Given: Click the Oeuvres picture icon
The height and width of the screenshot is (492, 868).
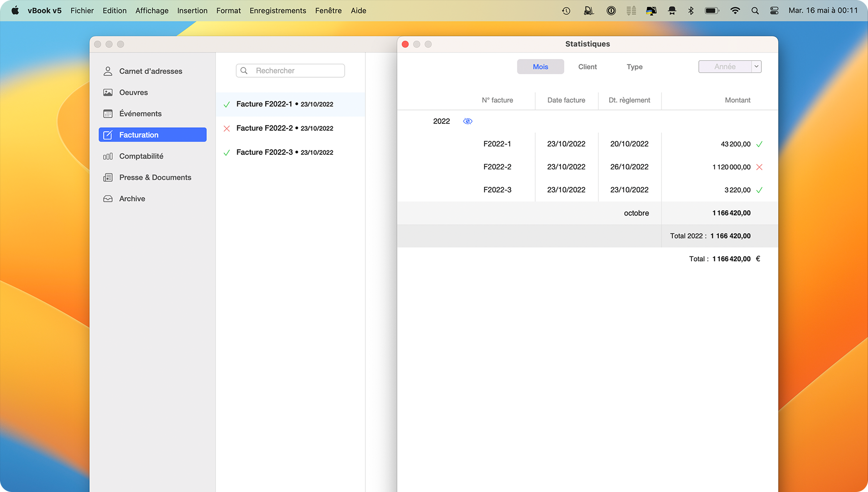Looking at the screenshot, I should click(108, 93).
